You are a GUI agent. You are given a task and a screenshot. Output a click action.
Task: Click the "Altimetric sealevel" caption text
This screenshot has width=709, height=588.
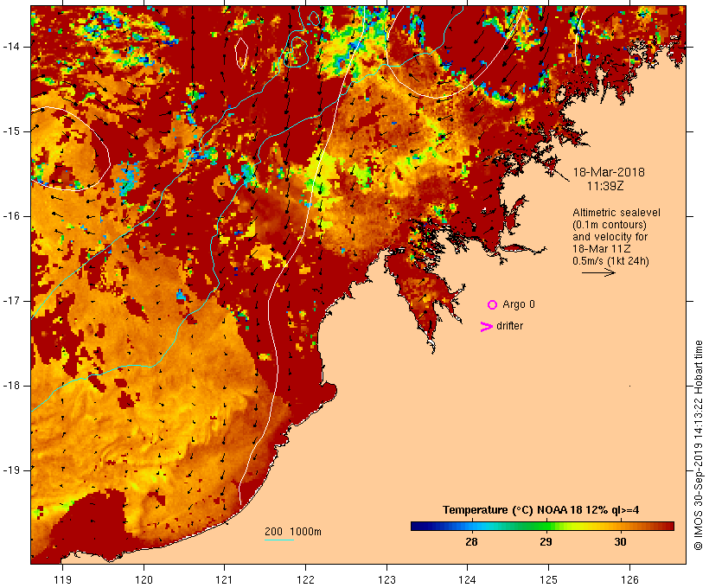point(616,213)
